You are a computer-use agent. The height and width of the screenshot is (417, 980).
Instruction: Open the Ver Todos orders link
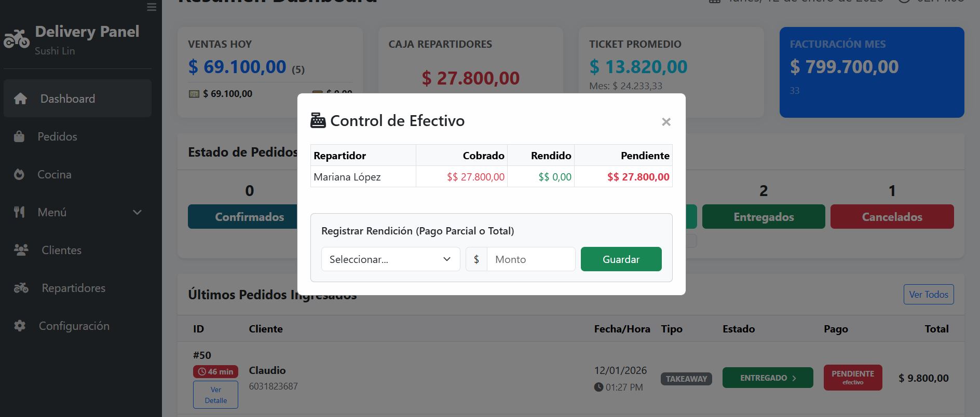928,295
